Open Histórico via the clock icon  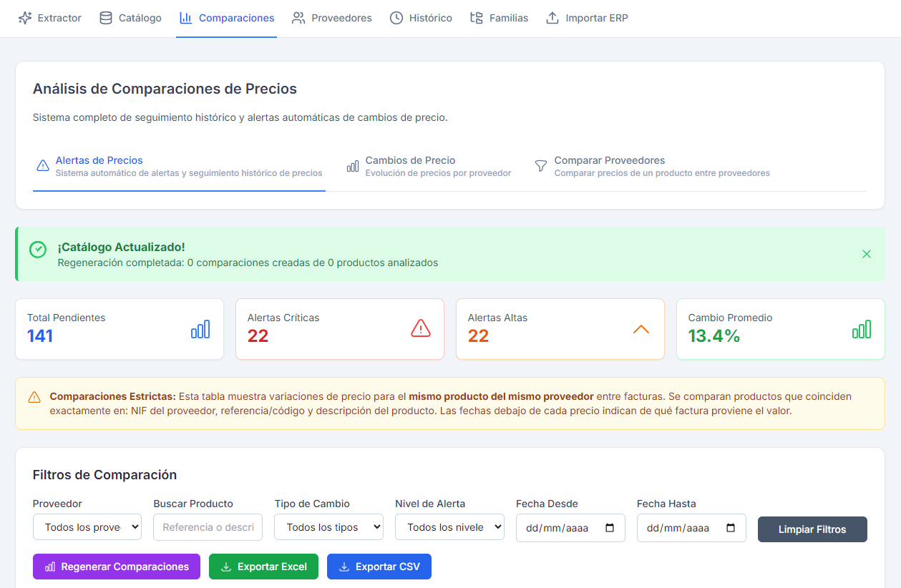[397, 18]
